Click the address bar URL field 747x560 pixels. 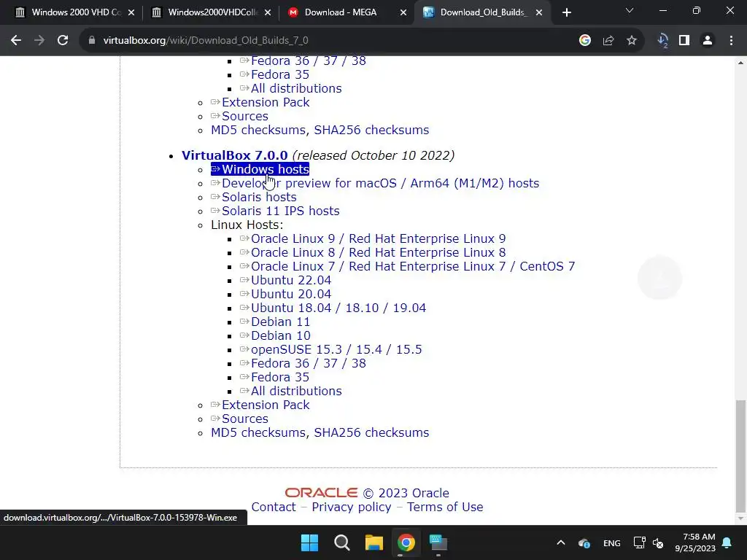point(329,41)
